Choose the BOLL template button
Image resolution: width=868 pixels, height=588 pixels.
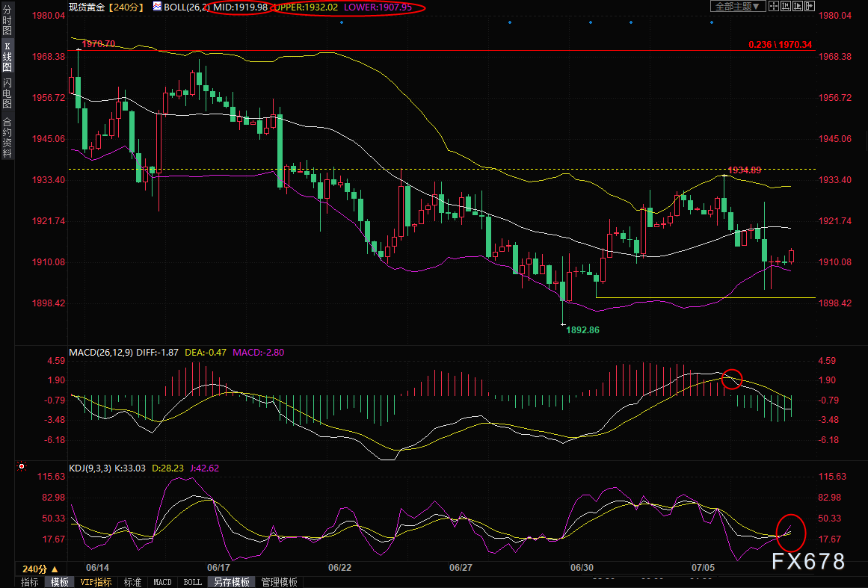[192, 582]
